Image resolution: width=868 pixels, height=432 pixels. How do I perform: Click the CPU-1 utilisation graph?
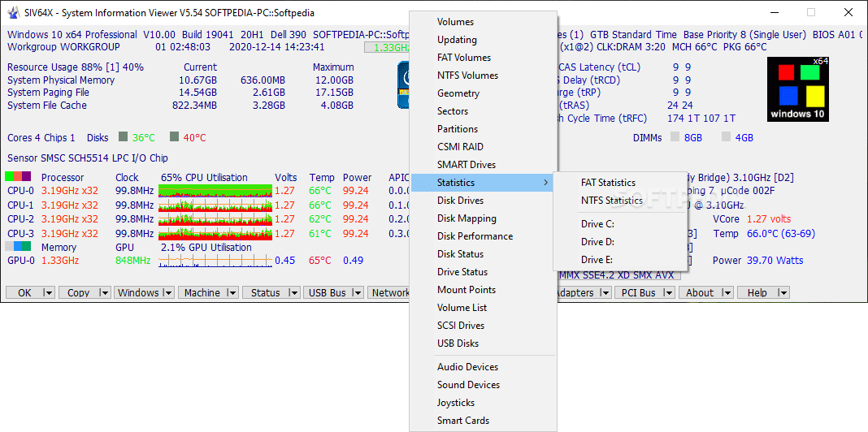point(215,205)
